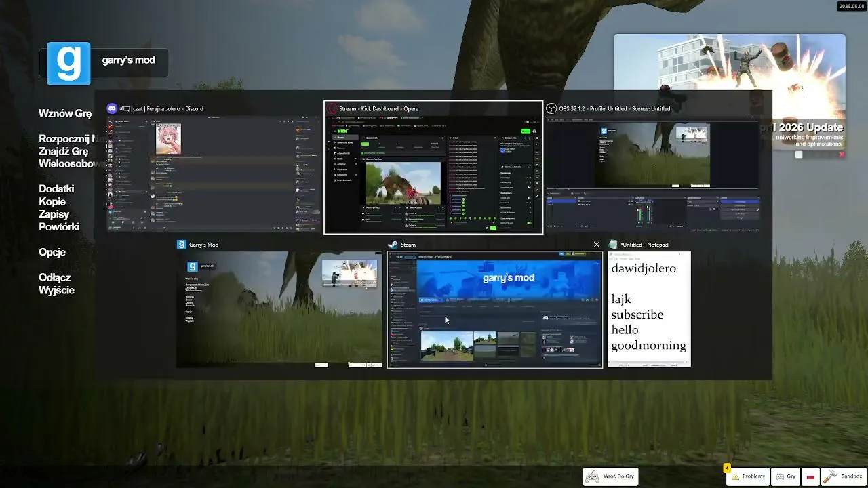The height and width of the screenshot is (488, 868).
Task: Select the Discord icon in the window switcher
Action: click(112, 108)
